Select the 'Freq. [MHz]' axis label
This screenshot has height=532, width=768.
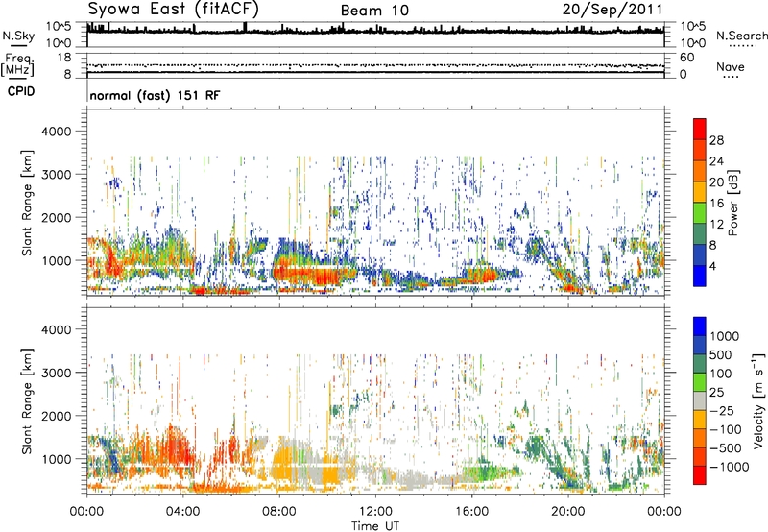tap(17, 65)
